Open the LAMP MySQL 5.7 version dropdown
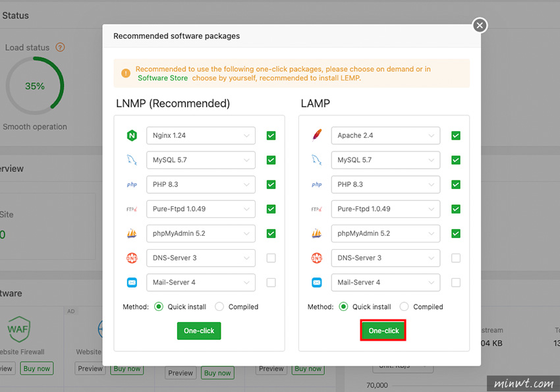Screen dimensions: 560x392 coord(385,160)
